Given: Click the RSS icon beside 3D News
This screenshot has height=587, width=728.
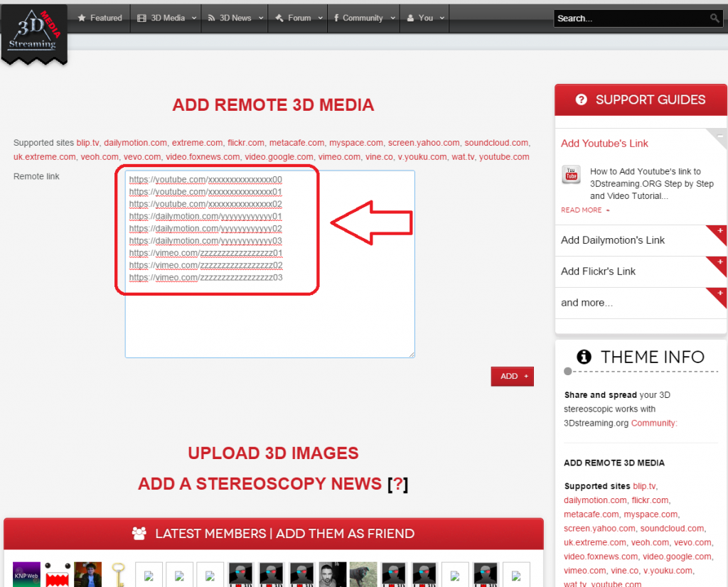Looking at the screenshot, I should coord(211,18).
